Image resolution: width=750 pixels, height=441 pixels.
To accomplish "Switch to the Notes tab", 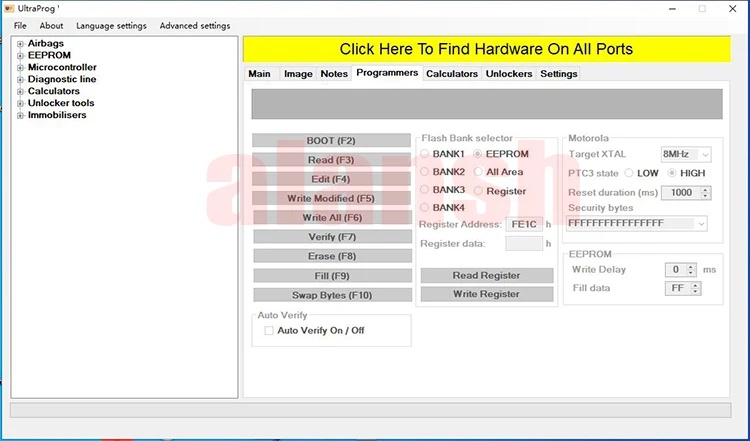I will [334, 74].
